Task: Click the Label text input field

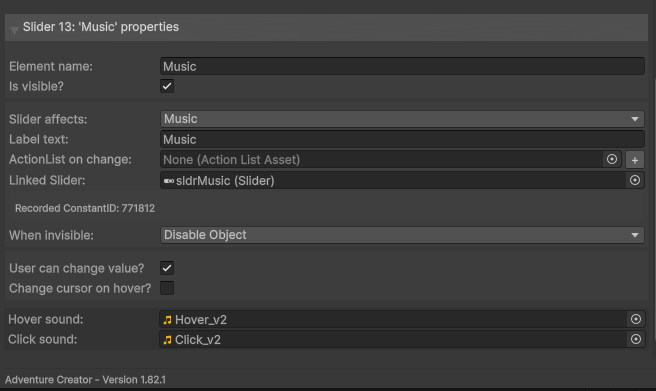Action: coord(402,139)
